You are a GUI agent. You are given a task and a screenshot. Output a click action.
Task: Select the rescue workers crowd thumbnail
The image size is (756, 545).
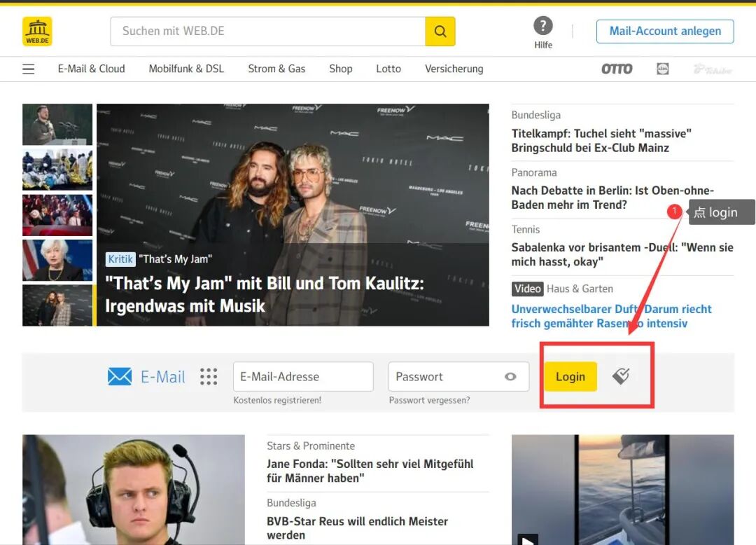click(57, 170)
